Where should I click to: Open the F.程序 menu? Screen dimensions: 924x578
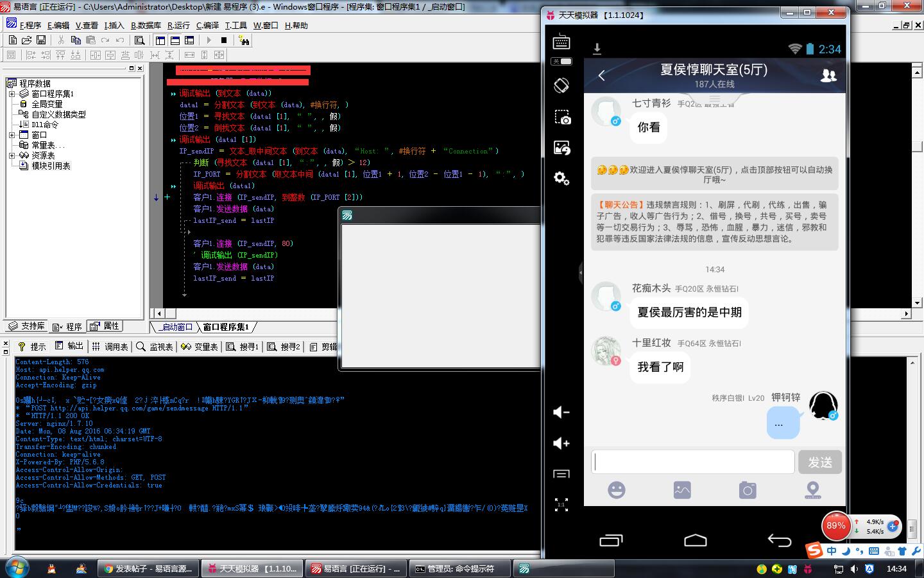point(30,26)
